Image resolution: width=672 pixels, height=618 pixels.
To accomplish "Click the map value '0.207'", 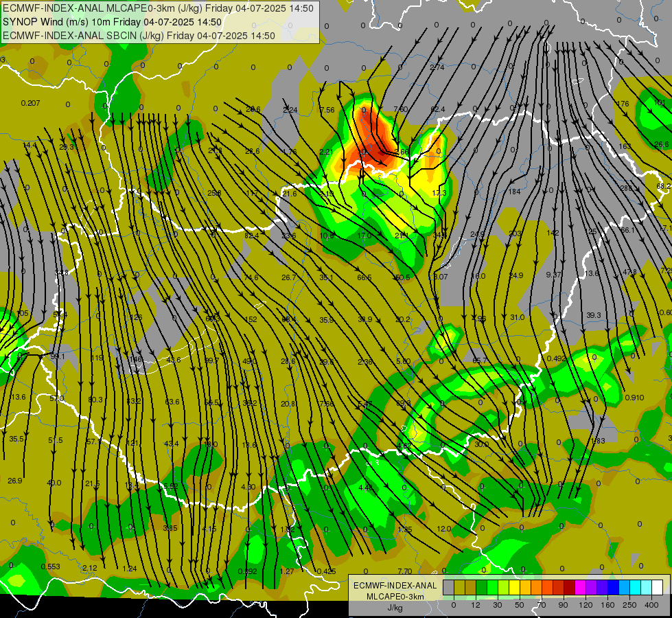I will pyautogui.click(x=30, y=104).
